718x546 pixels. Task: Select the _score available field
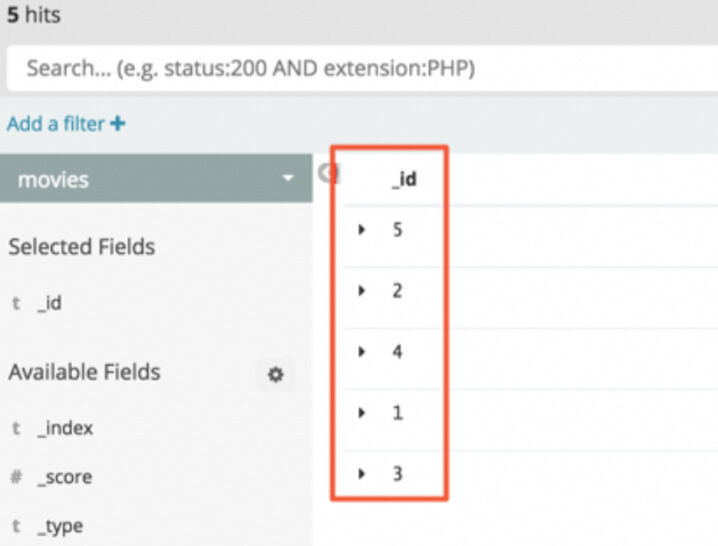click(x=65, y=478)
